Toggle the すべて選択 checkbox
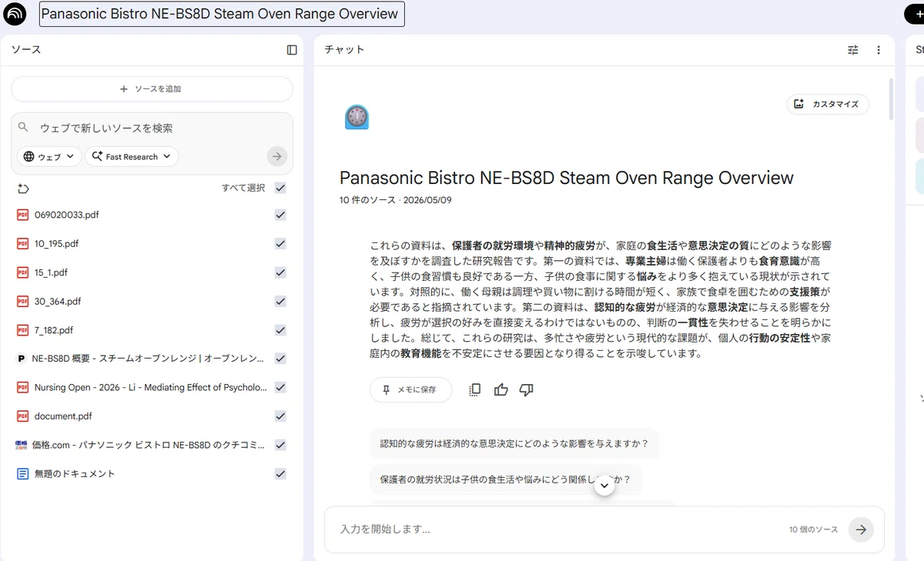924x561 pixels. tap(280, 188)
